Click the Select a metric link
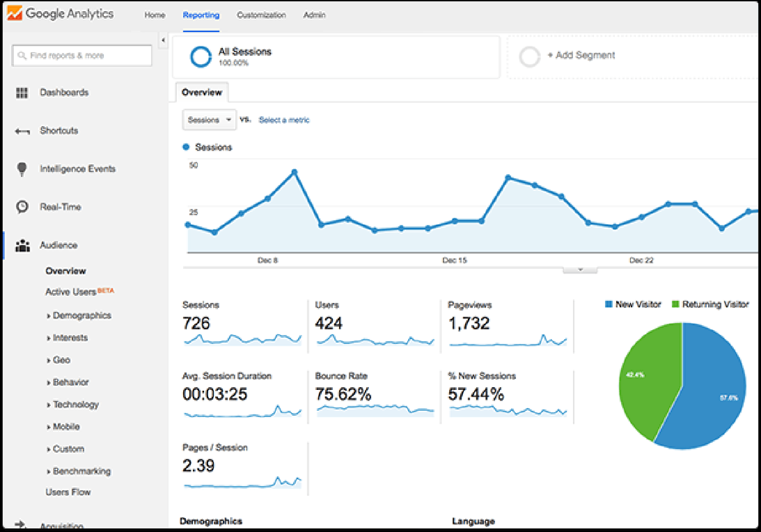 tap(284, 120)
